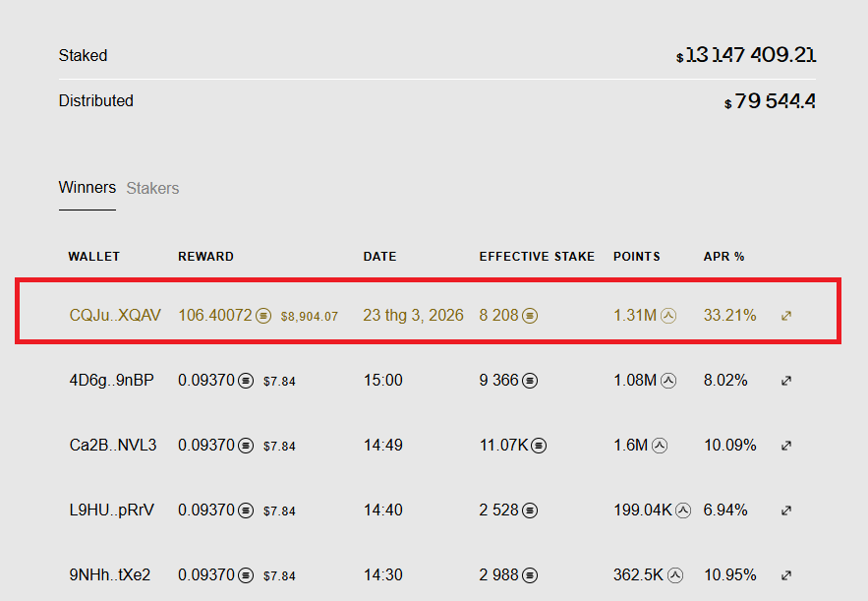Click the 10.95% APR value

[x=729, y=574]
